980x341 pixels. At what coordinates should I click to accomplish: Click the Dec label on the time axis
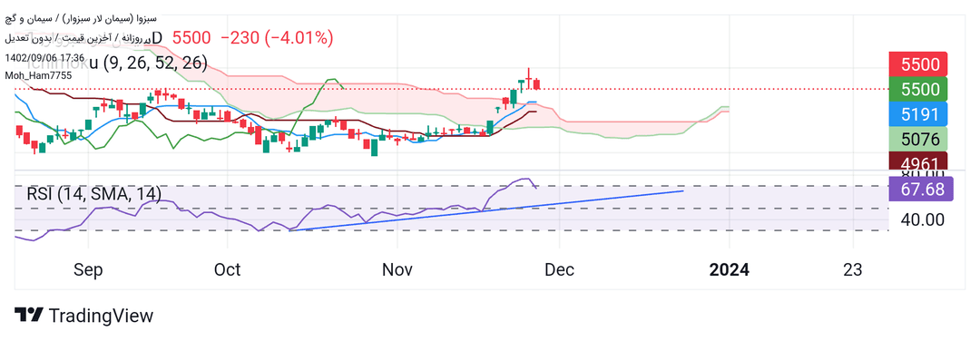click(x=560, y=269)
